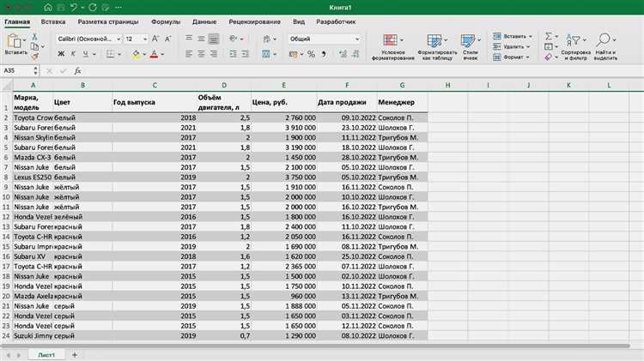Open Find and Select magnifier

coord(603,40)
